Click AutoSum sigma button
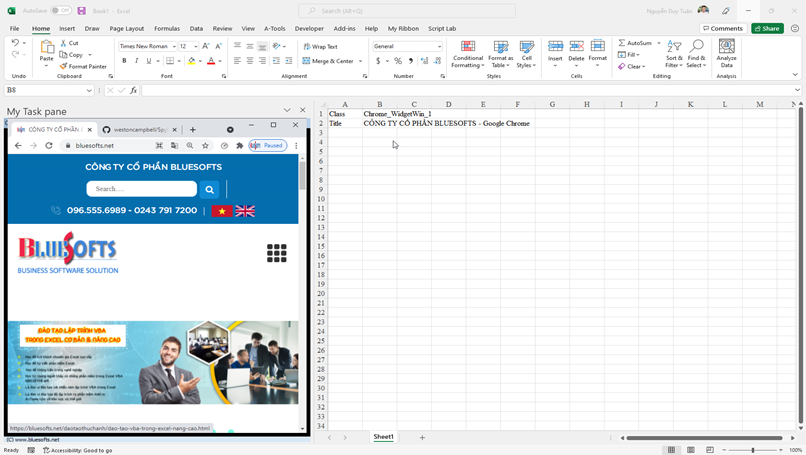This screenshot has width=806, height=455. pos(635,43)
